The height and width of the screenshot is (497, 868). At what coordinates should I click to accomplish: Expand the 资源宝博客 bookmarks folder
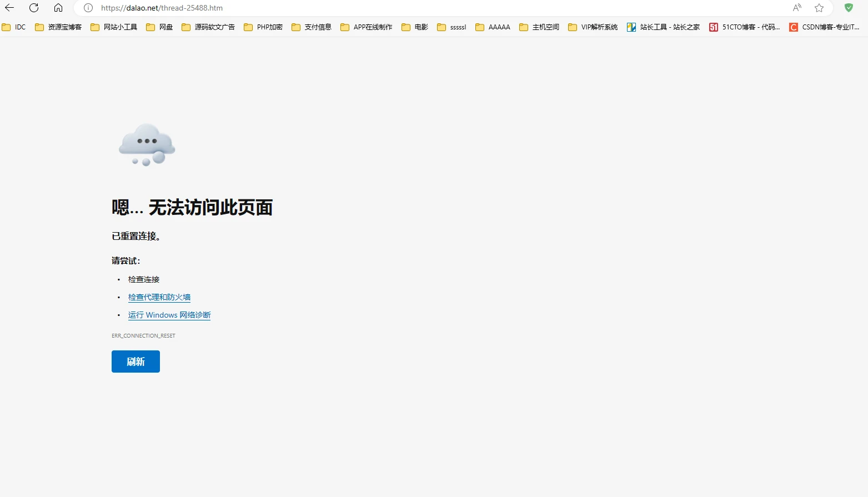(58, 27)
